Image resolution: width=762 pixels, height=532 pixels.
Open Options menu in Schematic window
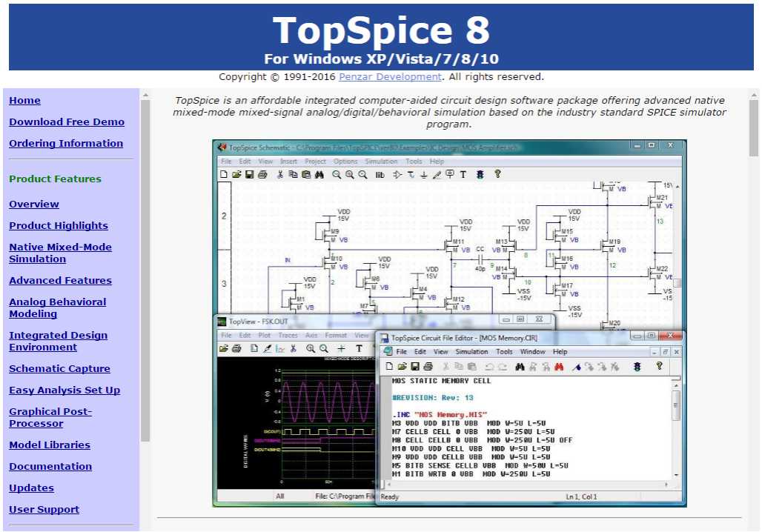[345, 162]
